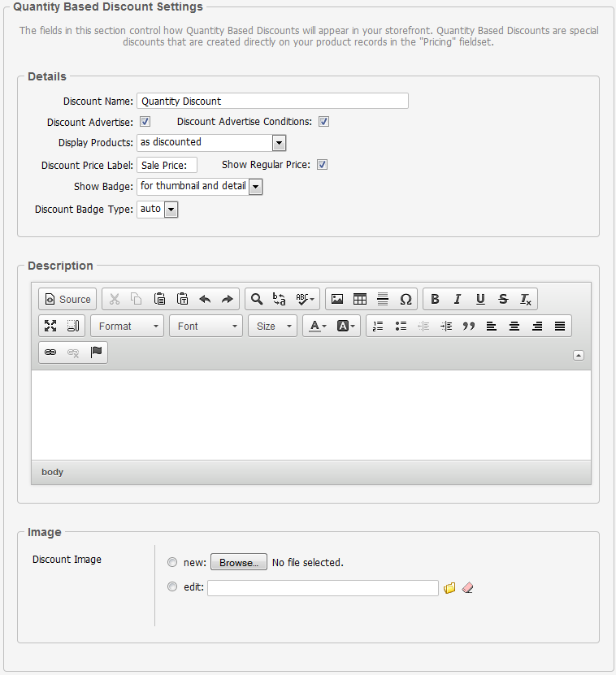This screenshot has height=675, width=616.
Task: Open the Size menu in the toolbar
Action: 273,326
